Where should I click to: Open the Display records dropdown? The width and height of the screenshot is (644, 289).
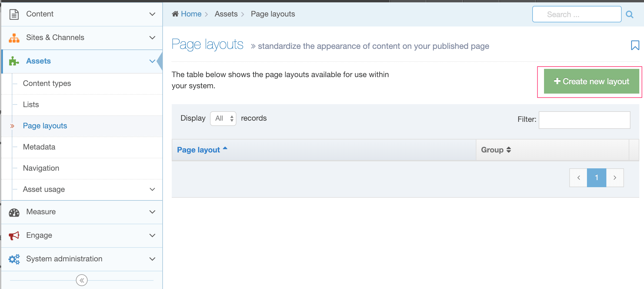[223, 118]
